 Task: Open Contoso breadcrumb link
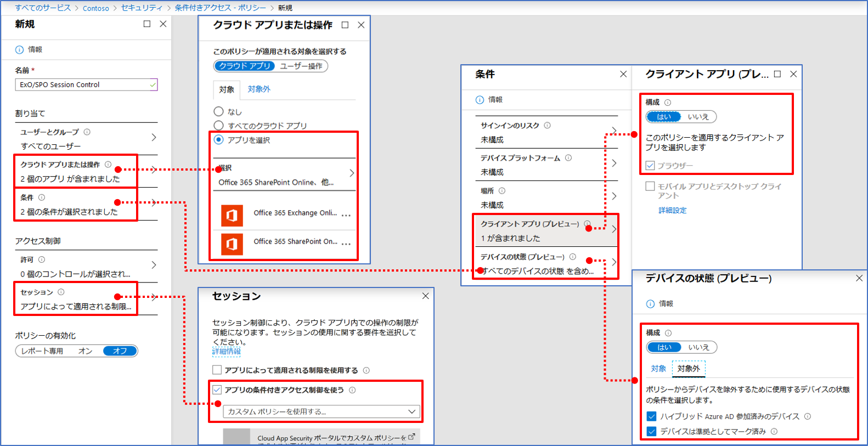click(96, 8)
